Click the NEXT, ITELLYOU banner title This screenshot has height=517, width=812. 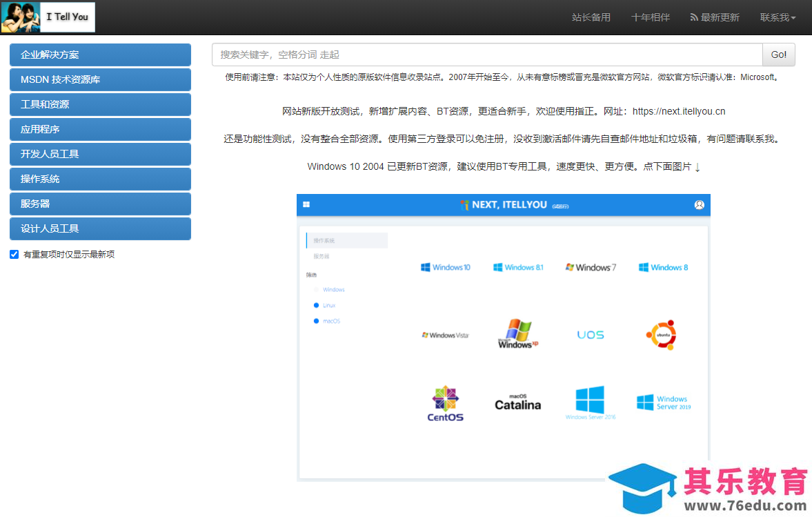pos(509,204)
